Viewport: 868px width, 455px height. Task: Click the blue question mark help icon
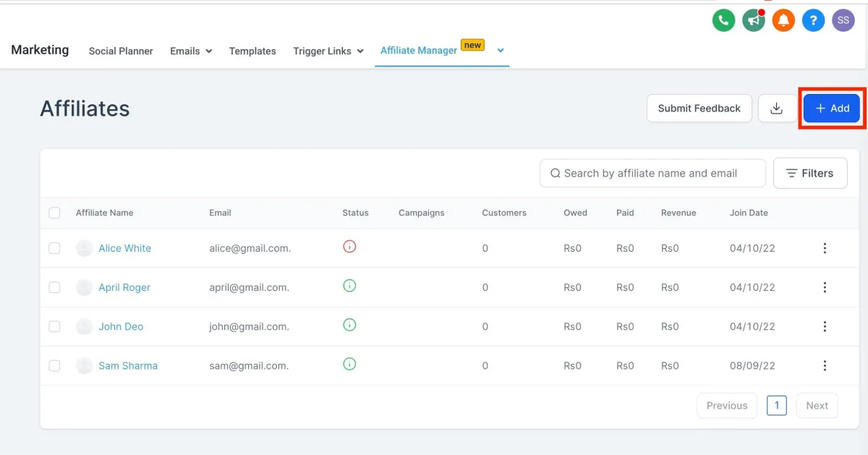[x=814, y=20]
